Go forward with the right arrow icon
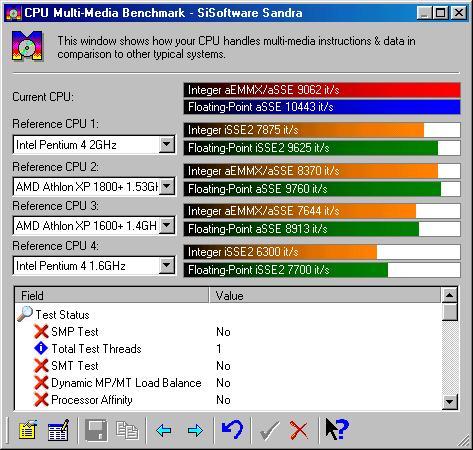Image resolution: width=473 pixels, height=450 pixels. 195,430
